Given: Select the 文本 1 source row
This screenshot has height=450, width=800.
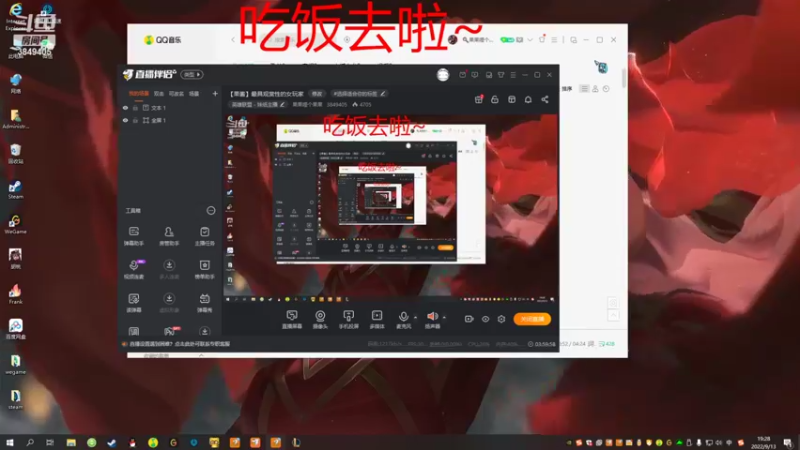Looking at the screenshot, I should (171, 108).
